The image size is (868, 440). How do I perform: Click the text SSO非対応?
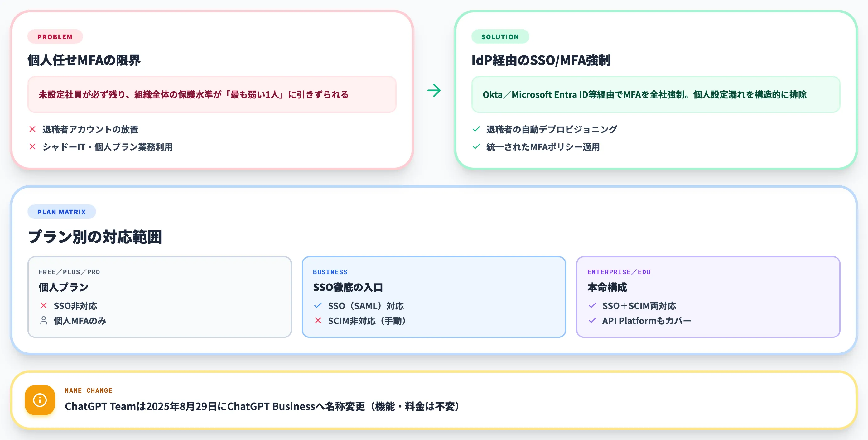click(x=75, y=306)
